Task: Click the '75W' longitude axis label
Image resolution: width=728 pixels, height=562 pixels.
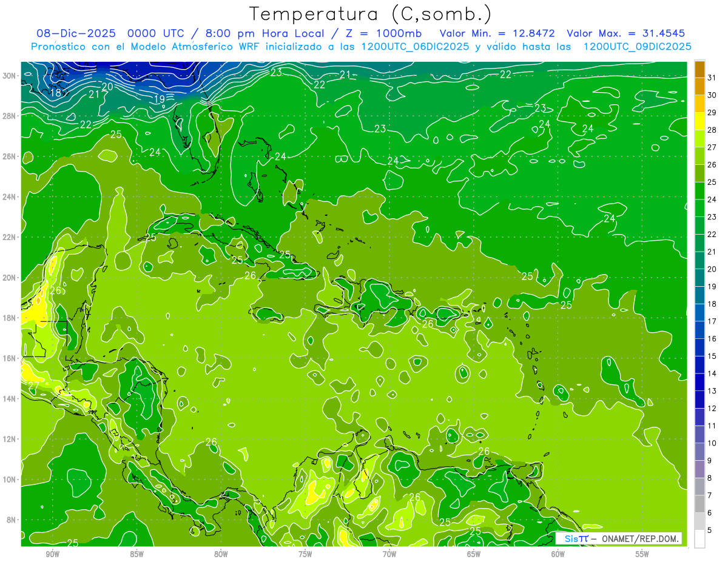Action: pyautogui.click(x=305, y=554)
